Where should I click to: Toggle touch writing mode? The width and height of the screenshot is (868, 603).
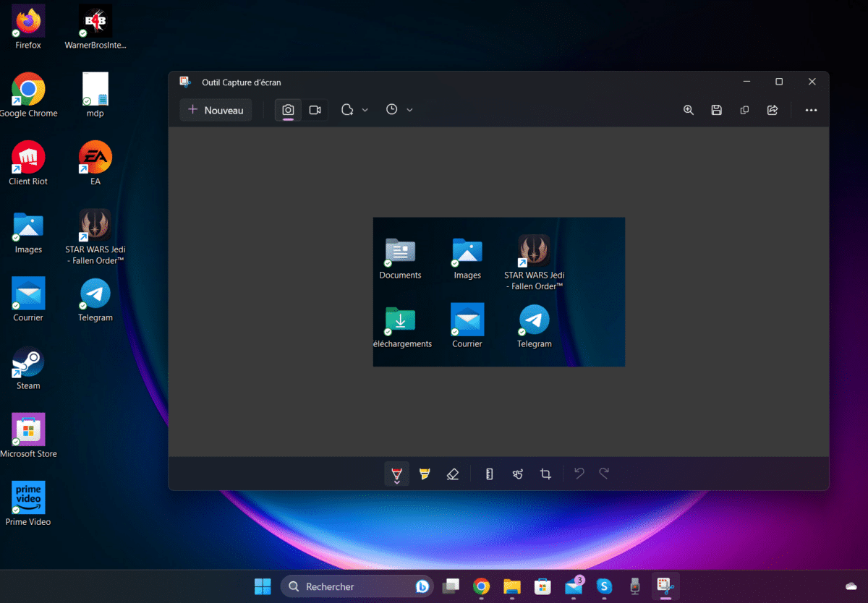coord(518,474)
